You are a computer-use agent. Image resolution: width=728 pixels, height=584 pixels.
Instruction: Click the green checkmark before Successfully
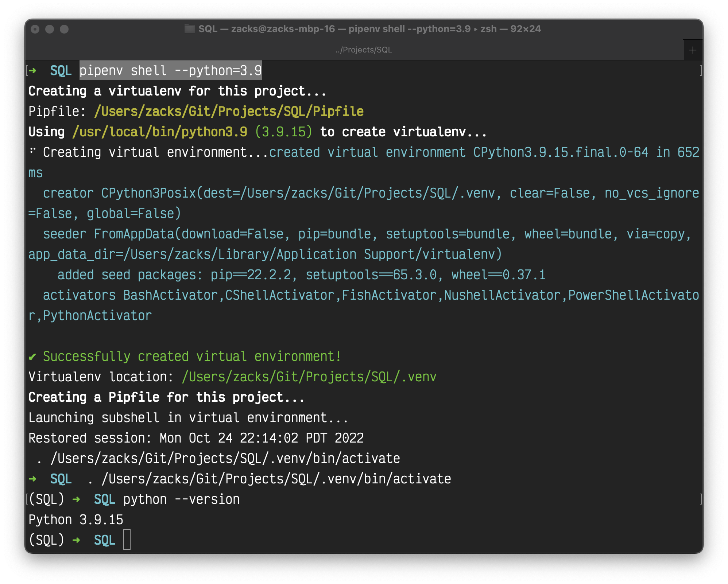[32, 357]
